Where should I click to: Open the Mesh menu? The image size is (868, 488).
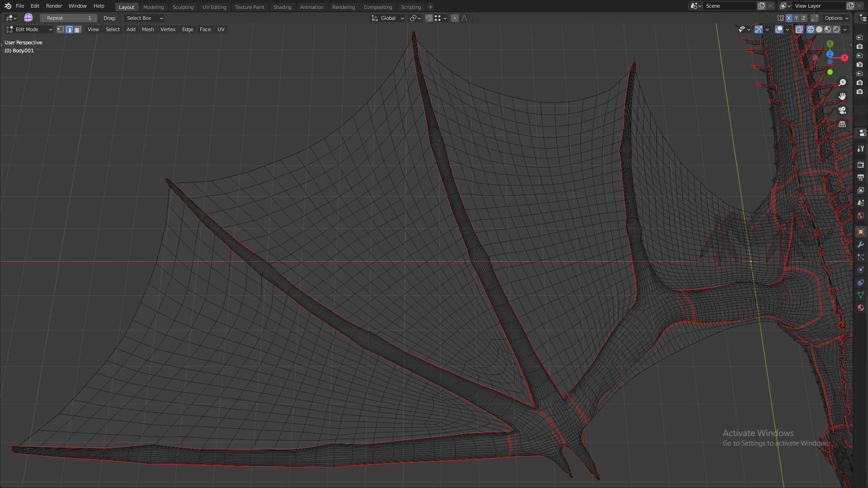click(x=148, y=29)
